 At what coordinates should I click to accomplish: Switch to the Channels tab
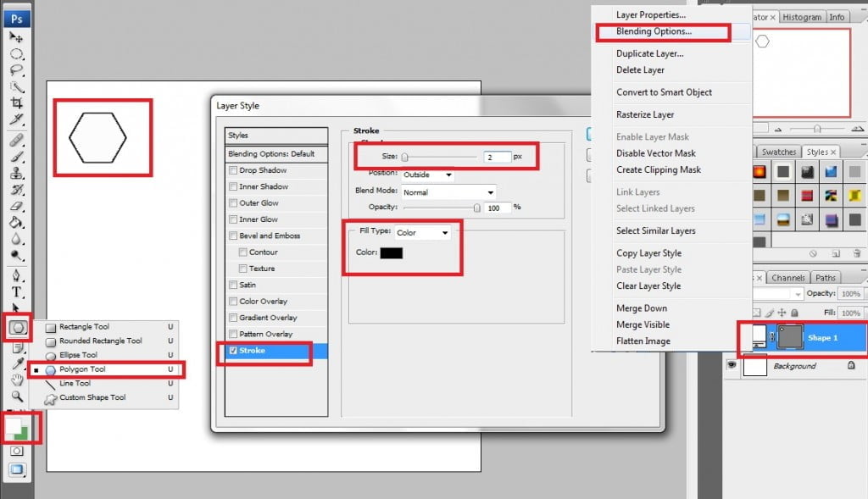tap(788, 277)
